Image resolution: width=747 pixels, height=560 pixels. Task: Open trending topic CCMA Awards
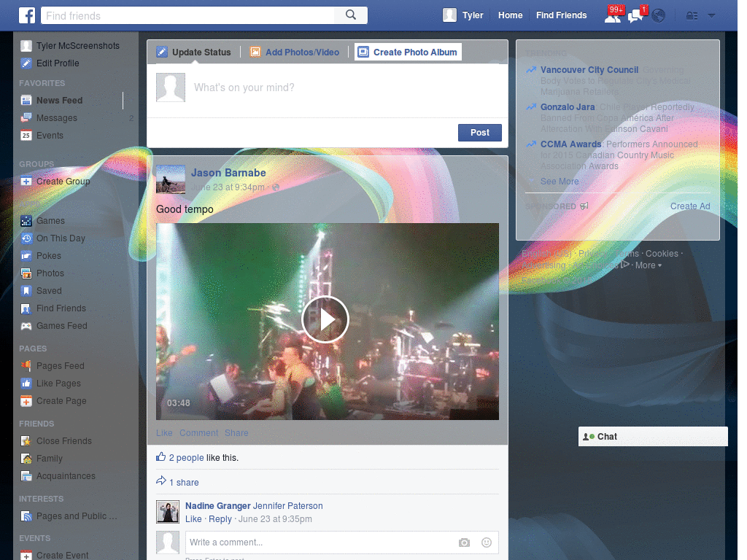[570, 144]
